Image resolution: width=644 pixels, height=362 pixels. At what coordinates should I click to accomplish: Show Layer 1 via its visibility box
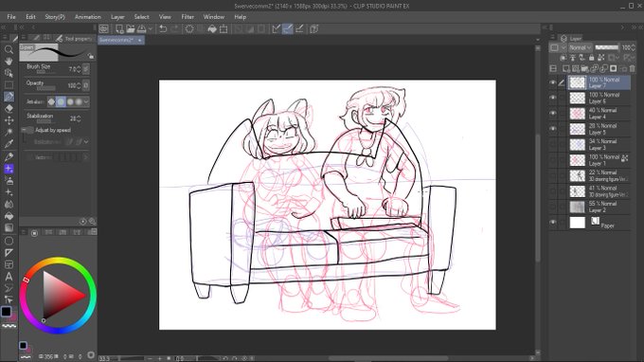553,160
